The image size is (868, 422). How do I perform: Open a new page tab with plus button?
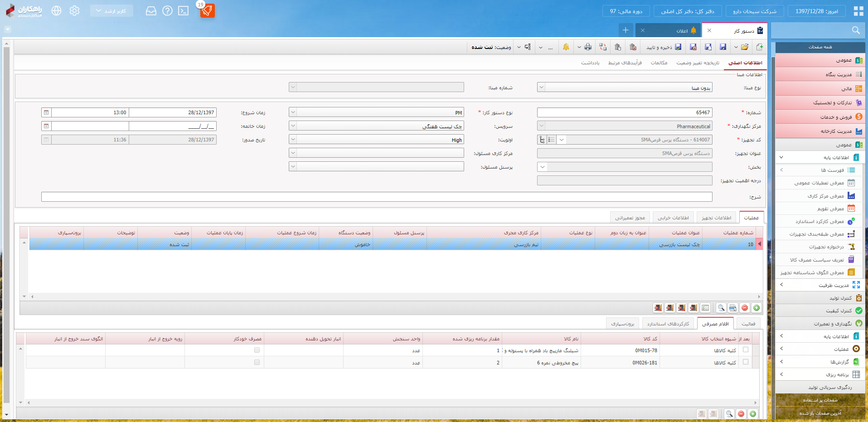[x=626, y=30]
